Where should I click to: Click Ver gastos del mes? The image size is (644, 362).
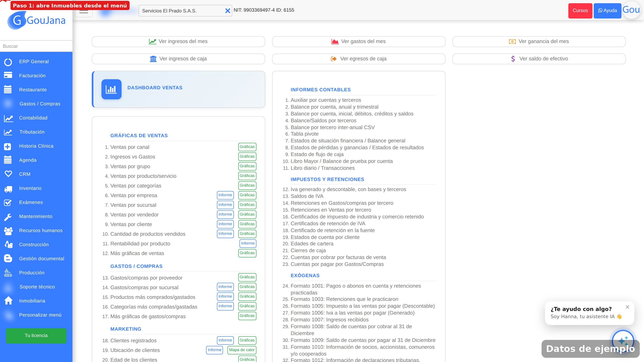pyautogui.click(x=358, y=41)
